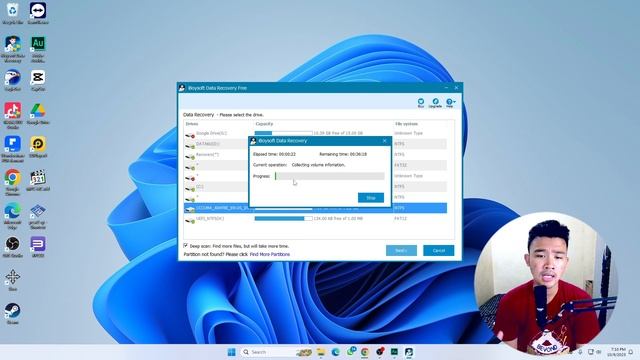Open the Steam desktop icon
640x360 pixels.
[13, 313]
